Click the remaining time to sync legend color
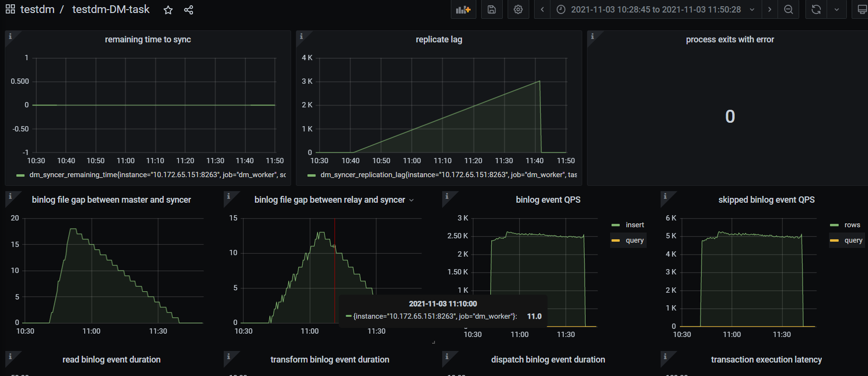 point(20,175)
